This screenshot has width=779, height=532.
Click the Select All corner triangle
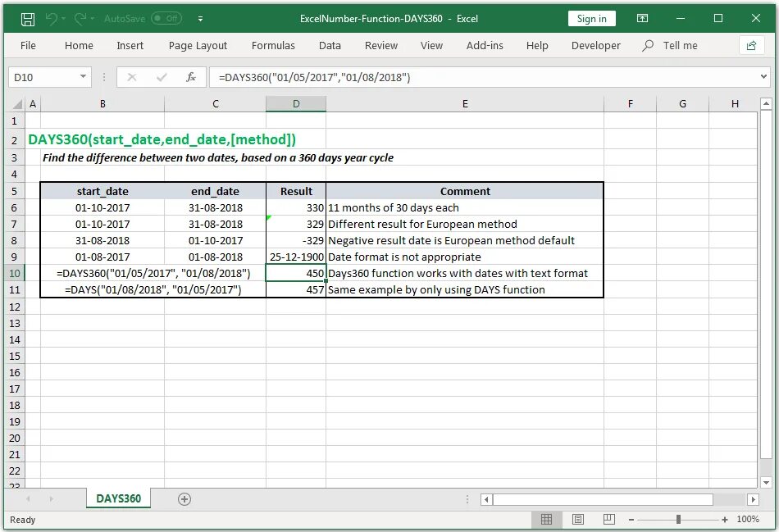17,104
